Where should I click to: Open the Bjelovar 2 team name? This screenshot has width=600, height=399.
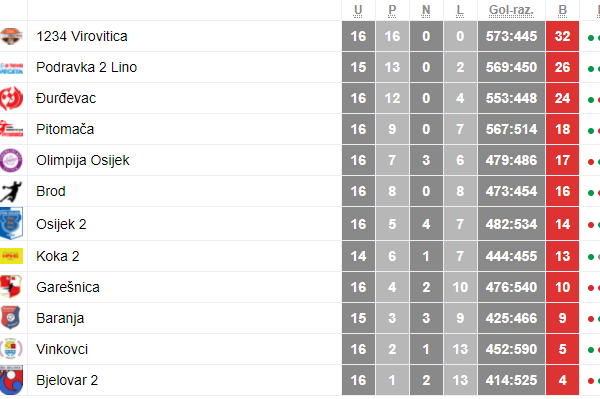(67, 380)
